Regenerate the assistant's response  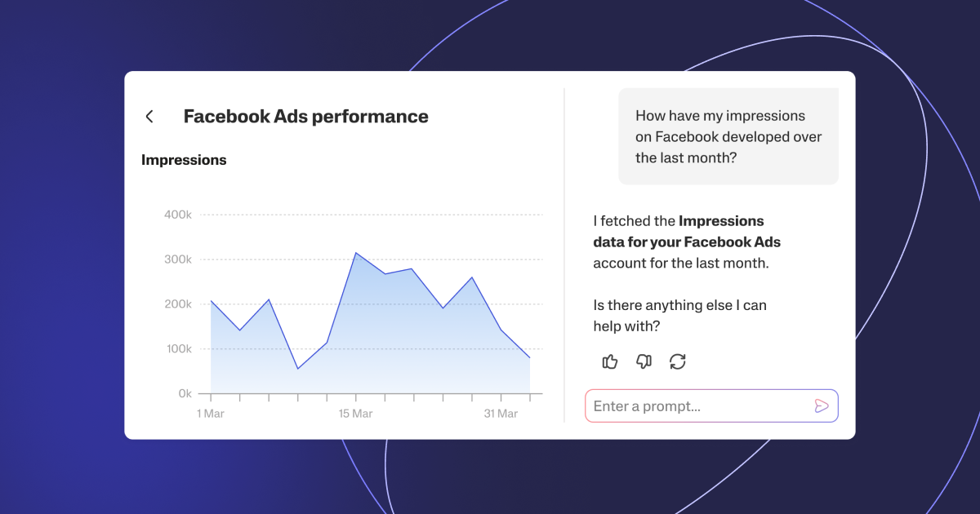coord(677,361)
